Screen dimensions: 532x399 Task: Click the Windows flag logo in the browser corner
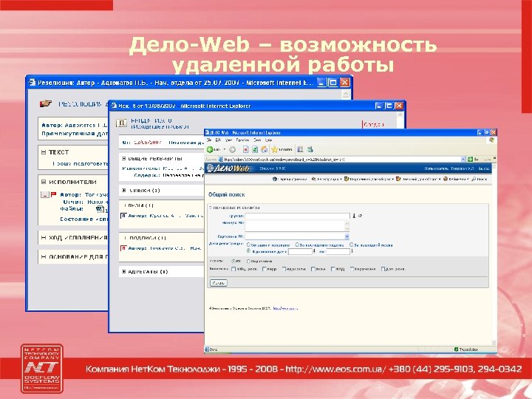tap(491, 140)
